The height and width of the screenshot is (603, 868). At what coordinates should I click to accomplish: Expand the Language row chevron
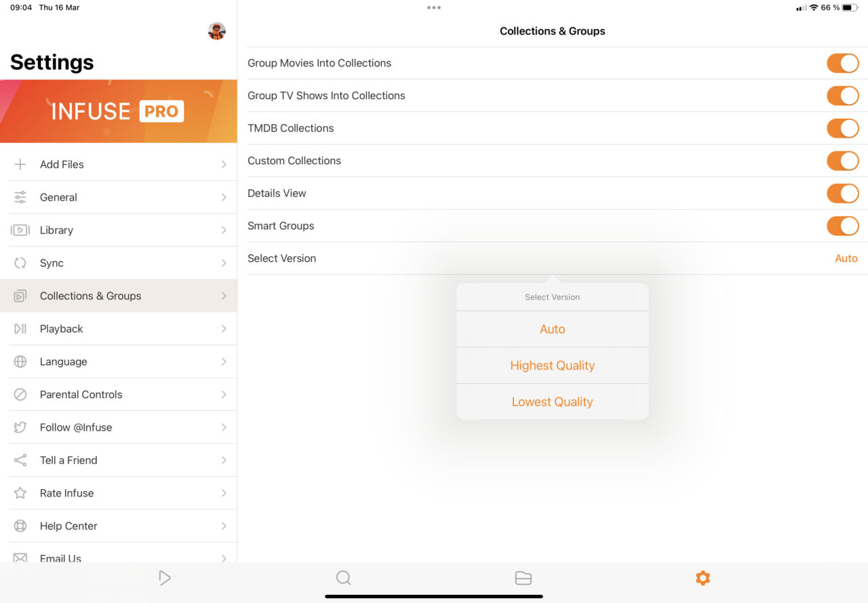coord(224,362)
